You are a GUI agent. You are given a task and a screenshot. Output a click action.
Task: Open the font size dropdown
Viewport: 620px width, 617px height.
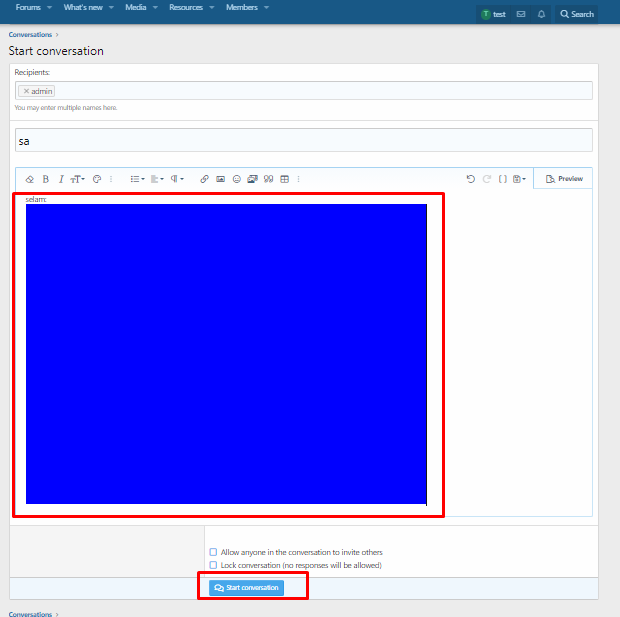77,179
